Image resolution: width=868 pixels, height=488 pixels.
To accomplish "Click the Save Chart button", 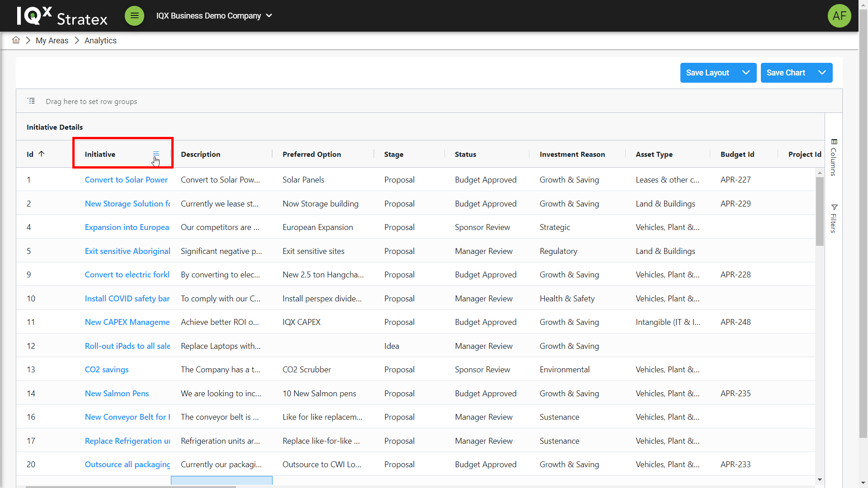I will point(786,73).
